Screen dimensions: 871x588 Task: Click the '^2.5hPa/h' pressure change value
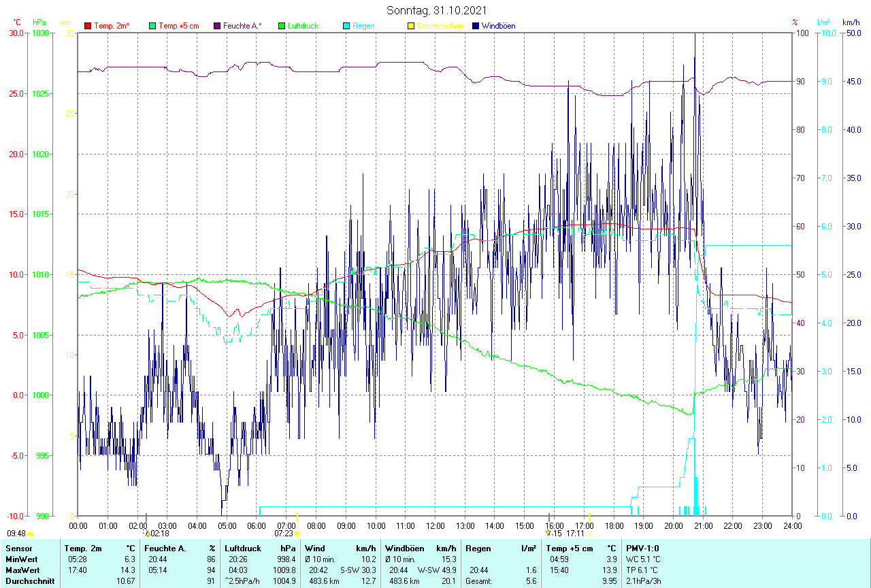[x=244, y=581]
